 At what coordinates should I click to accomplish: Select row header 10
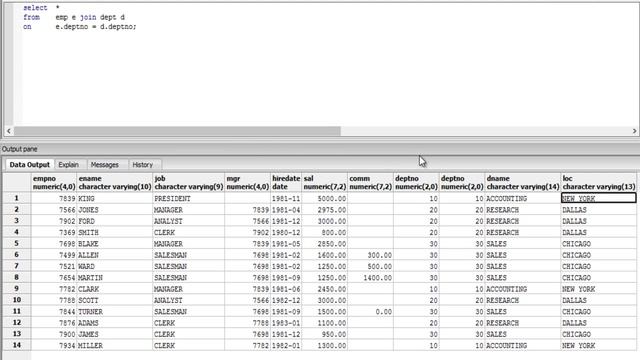(17, 300)
